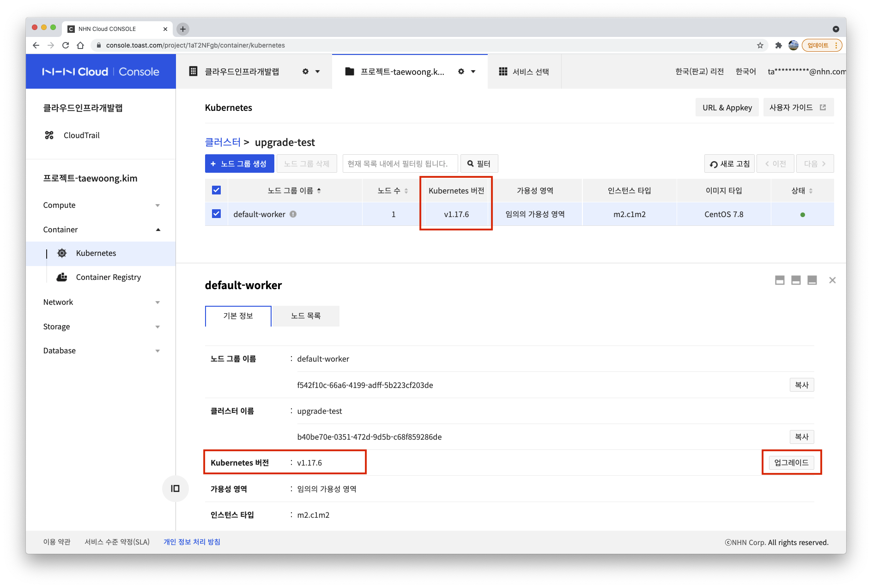Viewport: 872px width, 588px height.
Task: Click the URL & Appkey button
Action: [x=727, y=108]
